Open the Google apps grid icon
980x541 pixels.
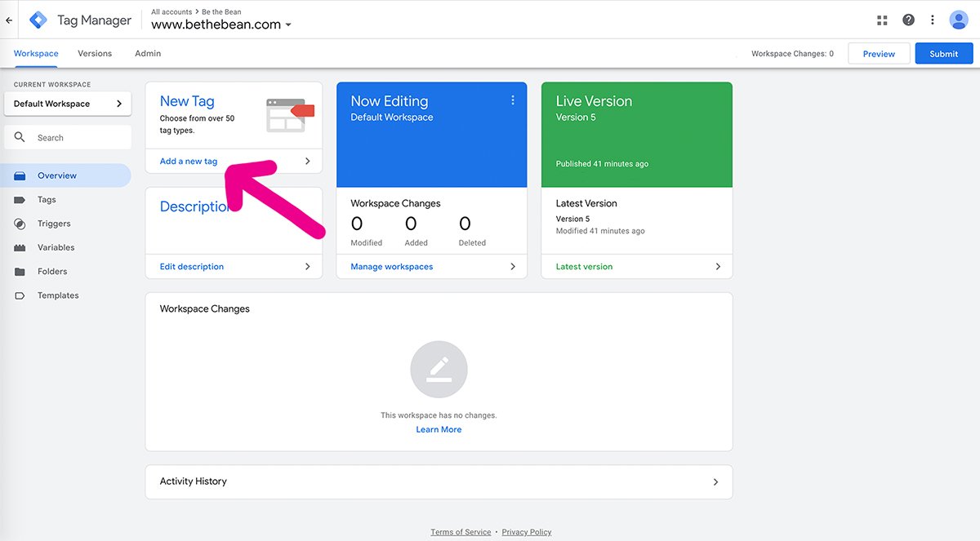(x=882, y=20)
